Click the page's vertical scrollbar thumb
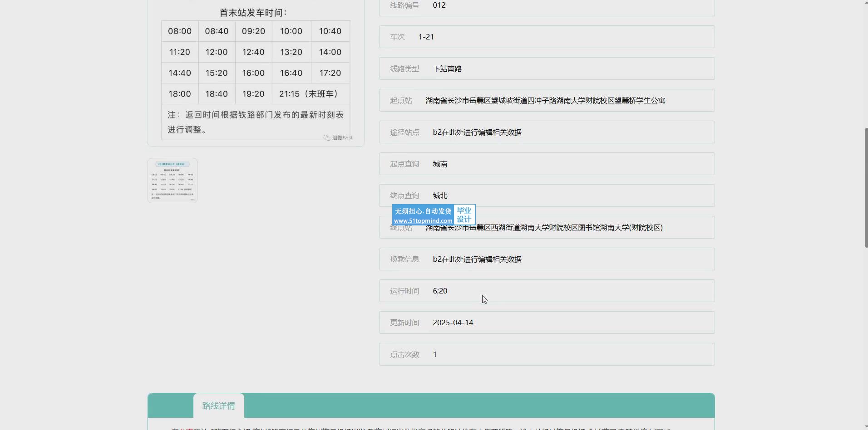868x430 pixels. click(x=866, y=187)
